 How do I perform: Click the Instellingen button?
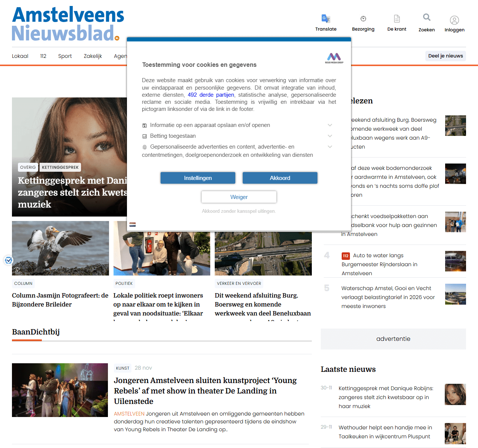(198, 178)
